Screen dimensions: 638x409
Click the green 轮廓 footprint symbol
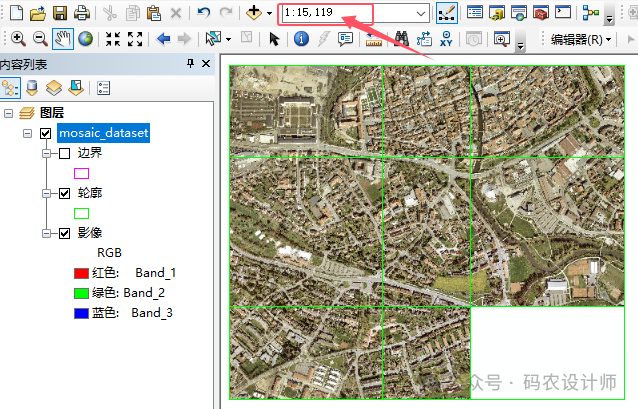[81, 213]
